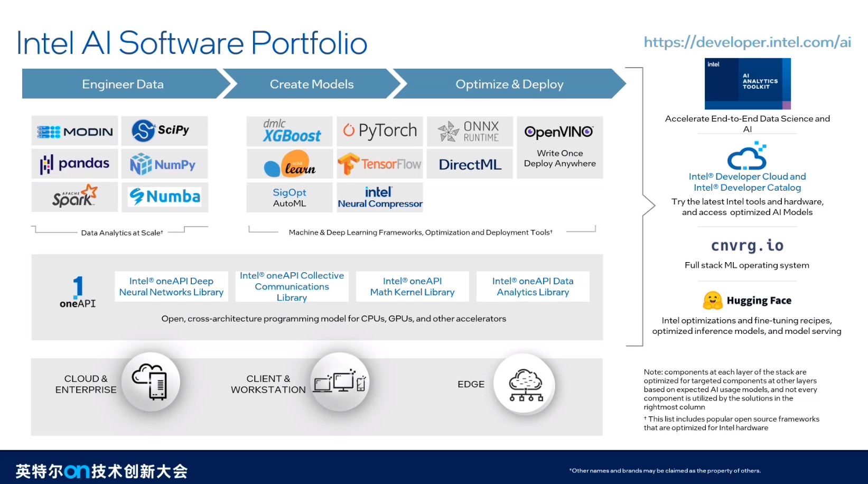Click the scikit-learn logo tile
This screenshot has height=484, width=868.
pyautogui.click(x=290, y=164)
